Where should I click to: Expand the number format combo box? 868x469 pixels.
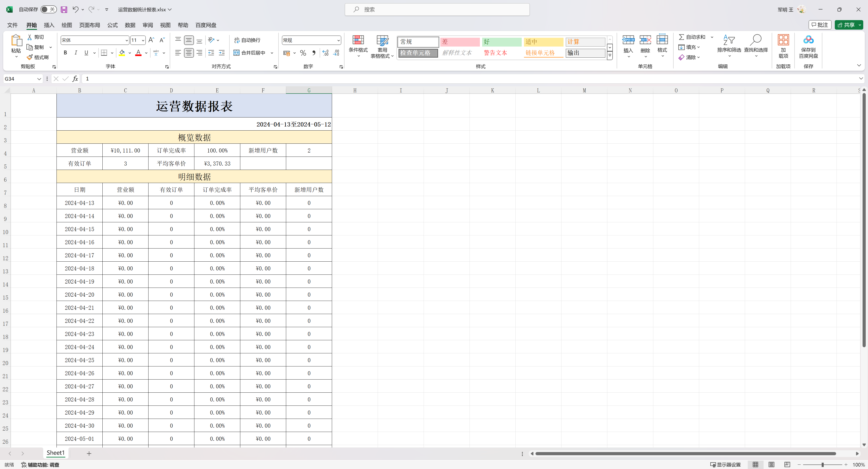click(338, 40)
